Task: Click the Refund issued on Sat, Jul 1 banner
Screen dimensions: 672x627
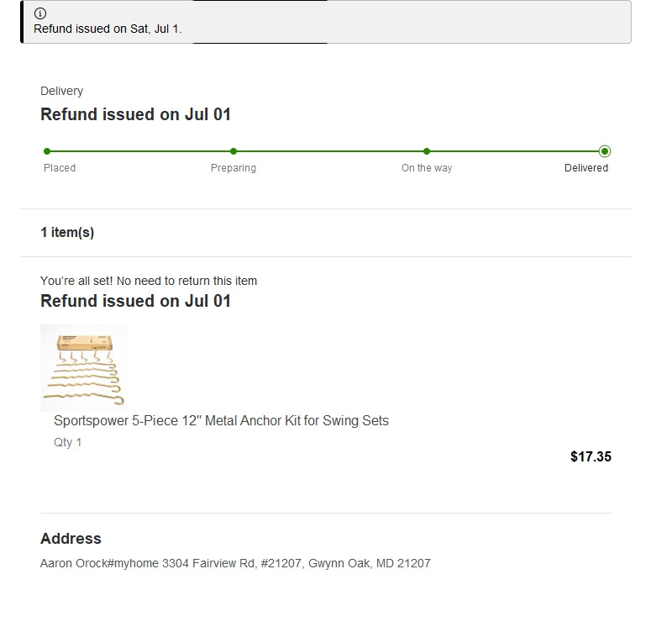Action: (326, 22)
